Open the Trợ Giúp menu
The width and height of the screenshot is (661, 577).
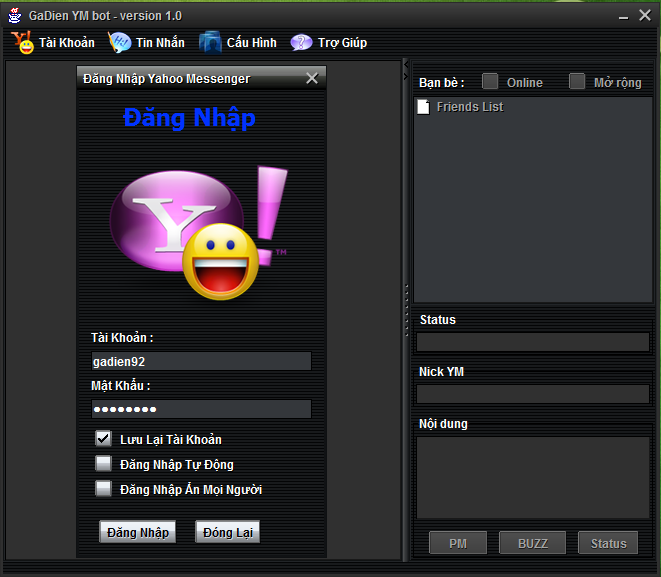pos(342,43)
